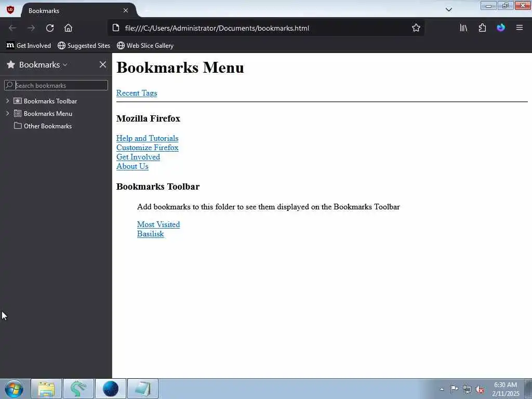
Task: Open the application hamburger menu
Action: (520, 28)
